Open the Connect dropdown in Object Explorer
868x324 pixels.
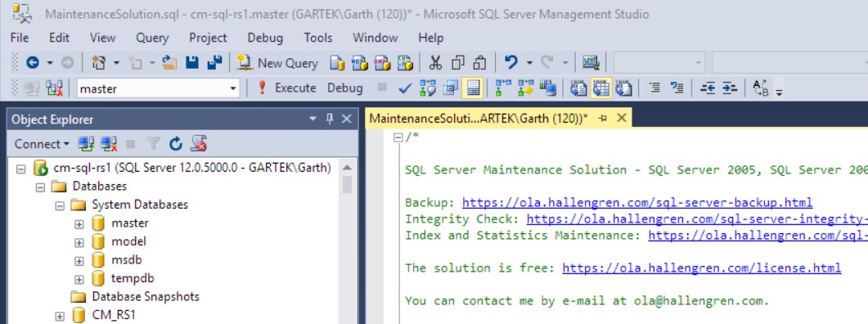[x=42, y=144]
